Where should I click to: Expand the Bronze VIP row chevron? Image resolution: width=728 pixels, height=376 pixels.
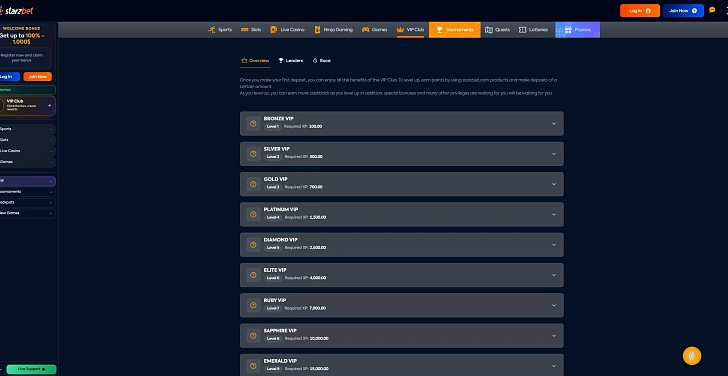[553, 123]
